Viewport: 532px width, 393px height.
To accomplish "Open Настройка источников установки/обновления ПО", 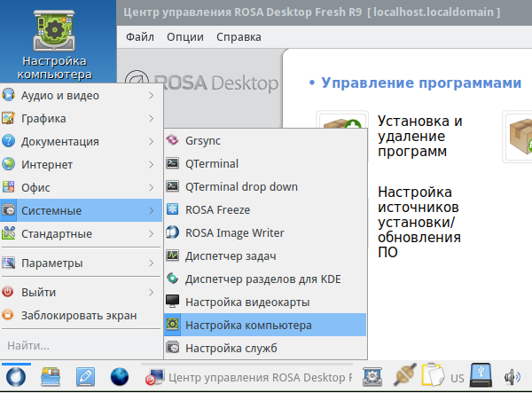I will point(419,222).
